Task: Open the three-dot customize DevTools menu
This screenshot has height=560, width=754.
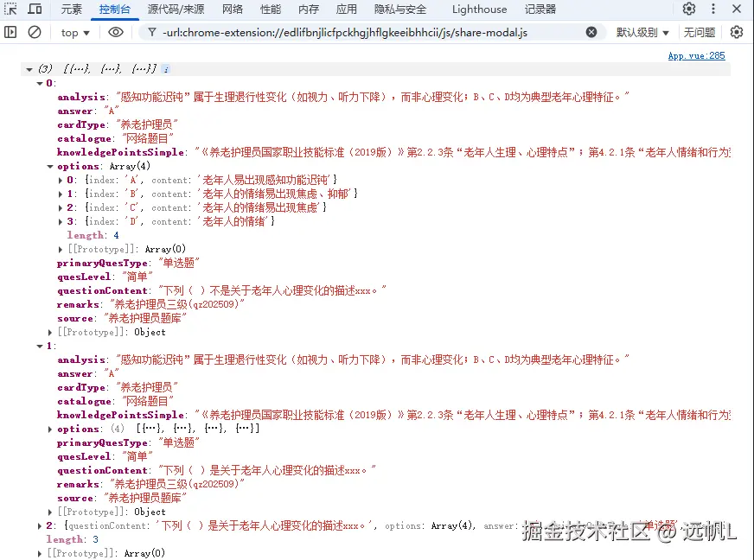Action: click(x=713, y=9)
